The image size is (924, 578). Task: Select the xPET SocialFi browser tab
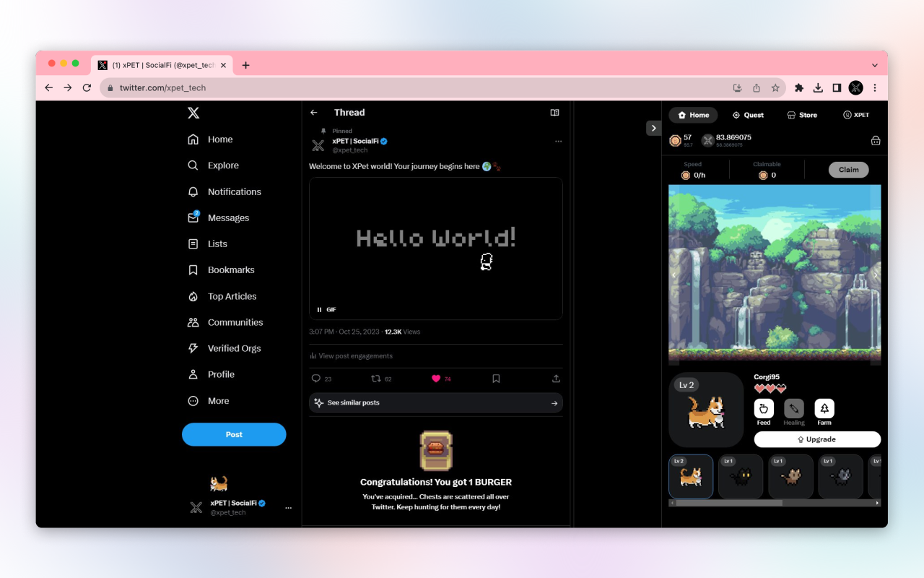[160, 65]
